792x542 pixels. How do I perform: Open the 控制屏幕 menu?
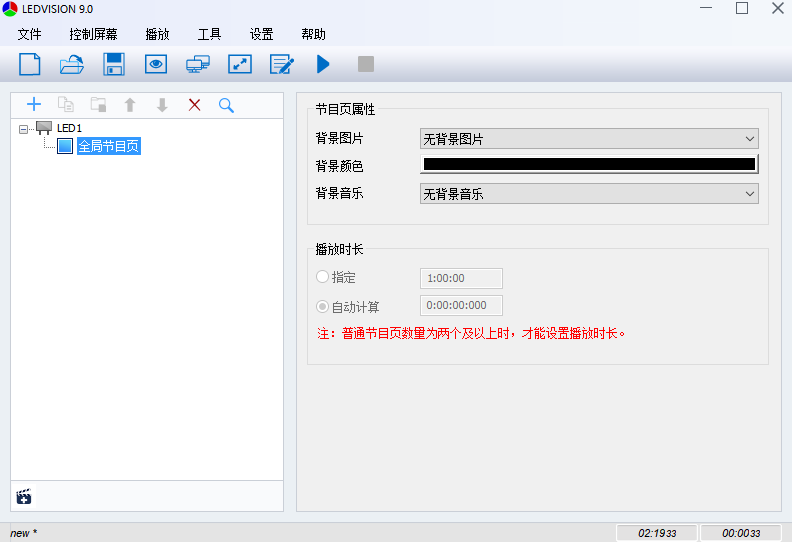pyautogui.click(x=93, y=34)
